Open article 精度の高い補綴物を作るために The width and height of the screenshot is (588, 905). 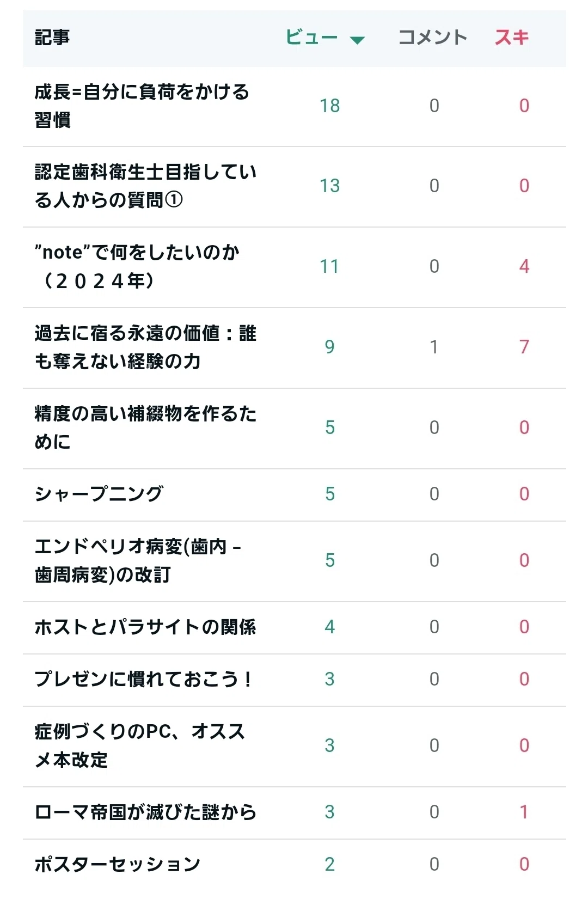145,427
